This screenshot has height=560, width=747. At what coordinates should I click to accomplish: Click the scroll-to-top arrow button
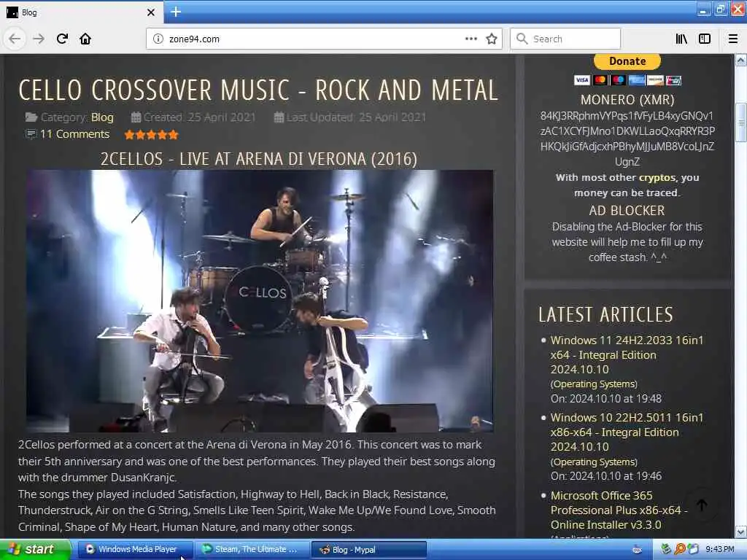(703, 505)
